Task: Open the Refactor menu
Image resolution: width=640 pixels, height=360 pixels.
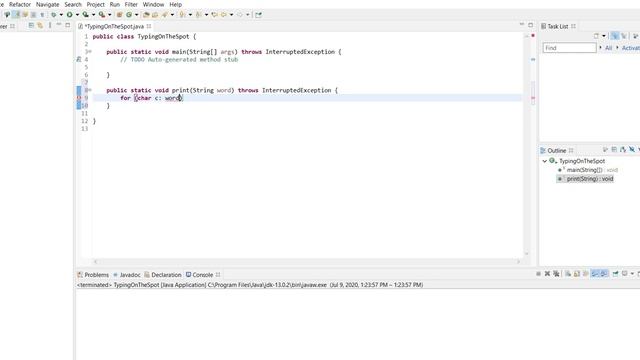Action: [x=20, y=4]
